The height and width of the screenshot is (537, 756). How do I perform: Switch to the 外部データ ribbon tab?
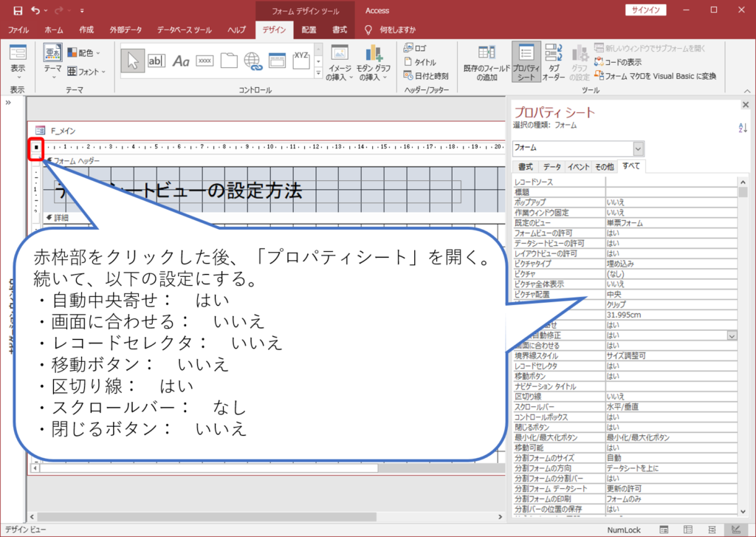(126, 30)
